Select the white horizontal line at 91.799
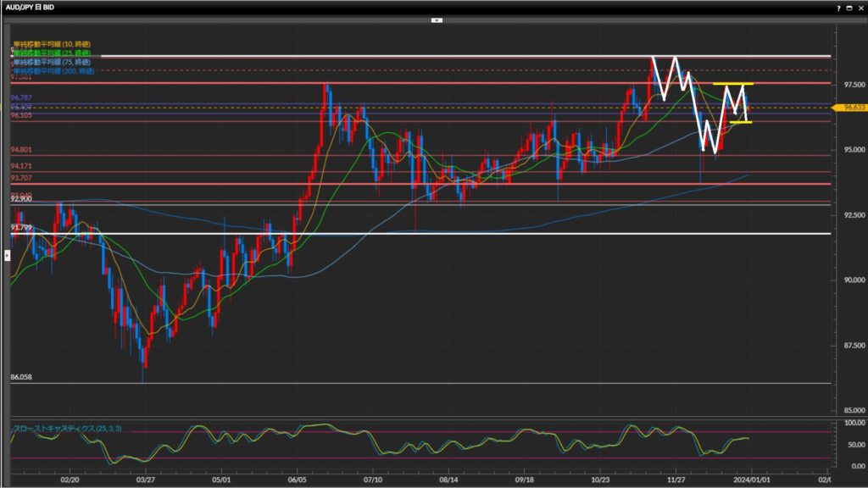868x488 pixels. pos(424,234)
